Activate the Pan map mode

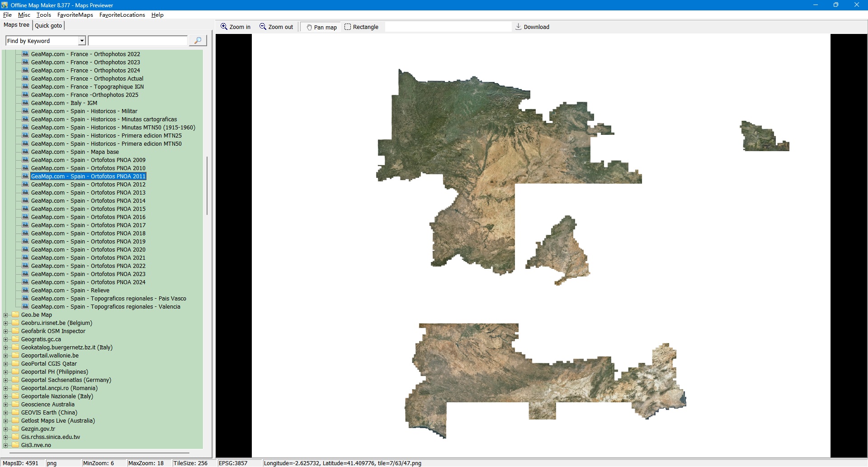321,27
